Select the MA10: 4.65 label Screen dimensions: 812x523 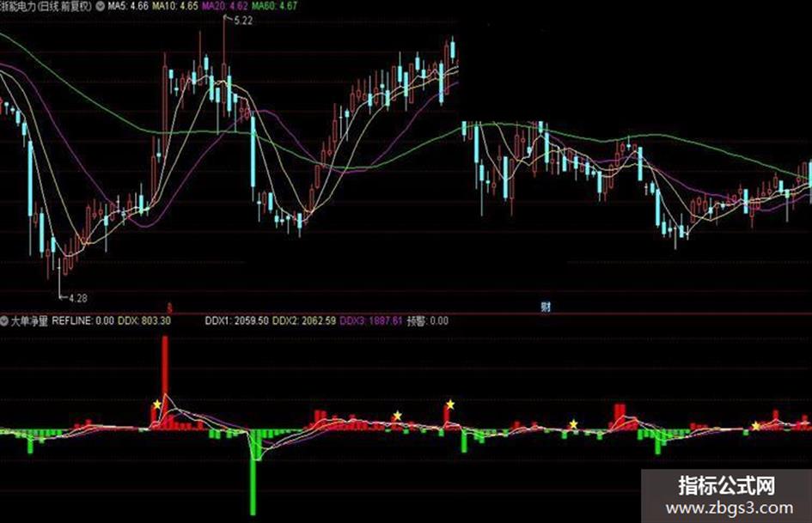click(x=174, y=6)
